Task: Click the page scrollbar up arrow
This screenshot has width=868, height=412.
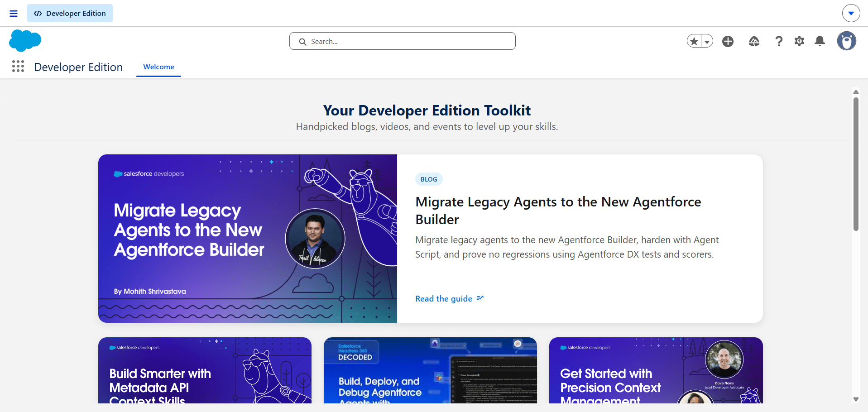Action: 856,92
